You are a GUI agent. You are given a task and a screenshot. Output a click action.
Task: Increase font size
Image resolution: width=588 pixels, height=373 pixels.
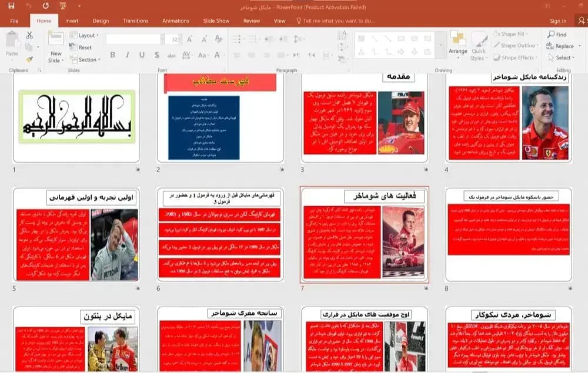(190, 39)
